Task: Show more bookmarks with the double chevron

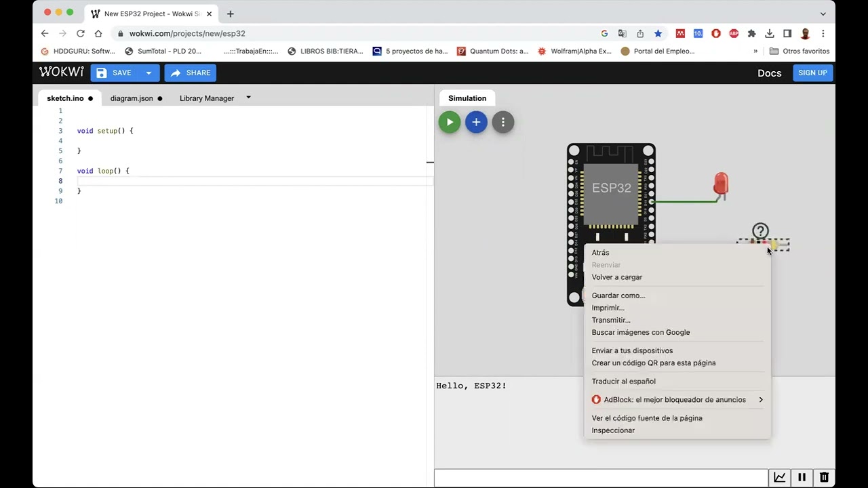Action: [x=755, y=51]
